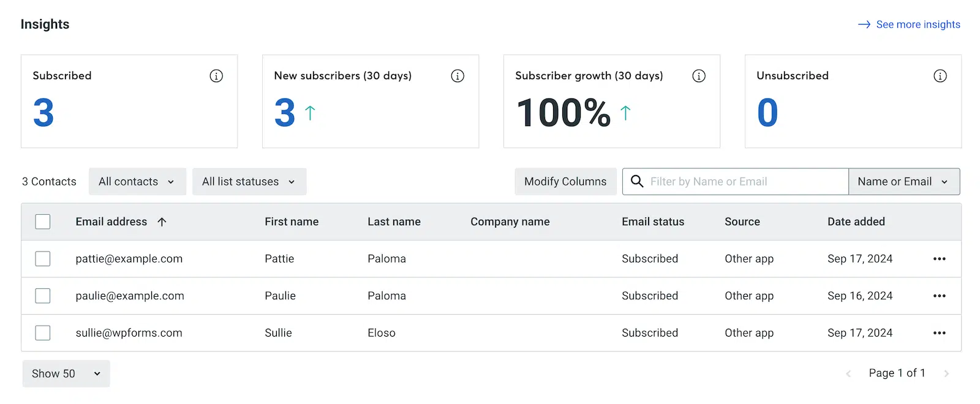Open the All list statuses dropdown
Viewport: 980px width, 404px height.
(x=249, y=182)
